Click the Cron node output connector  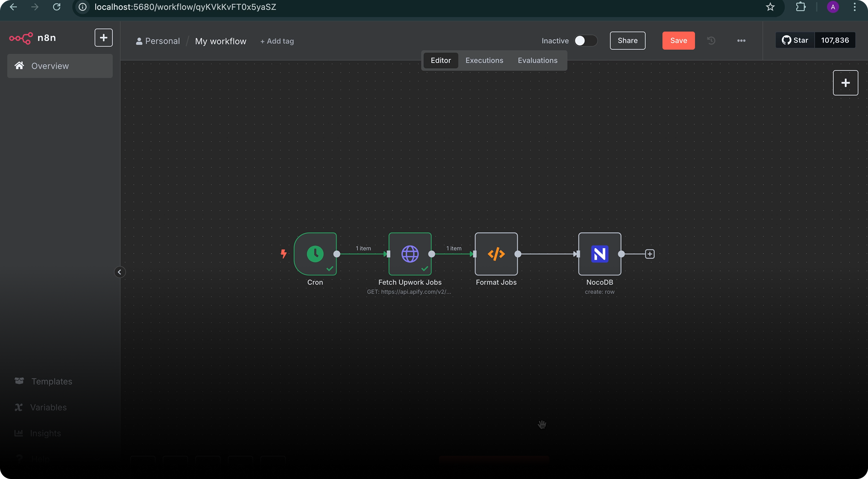click(x=337, y=254)
